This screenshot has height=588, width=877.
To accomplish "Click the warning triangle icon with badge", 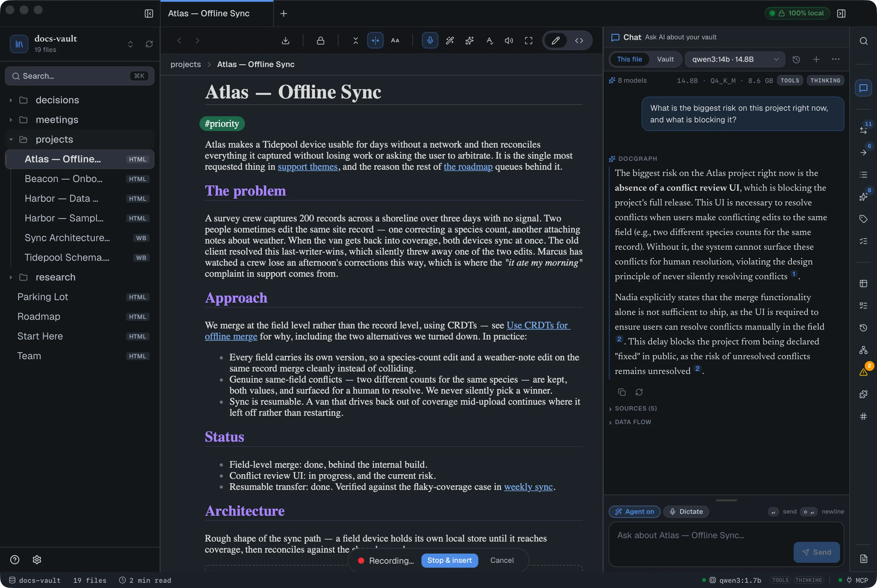I will [x=863, y=371].
